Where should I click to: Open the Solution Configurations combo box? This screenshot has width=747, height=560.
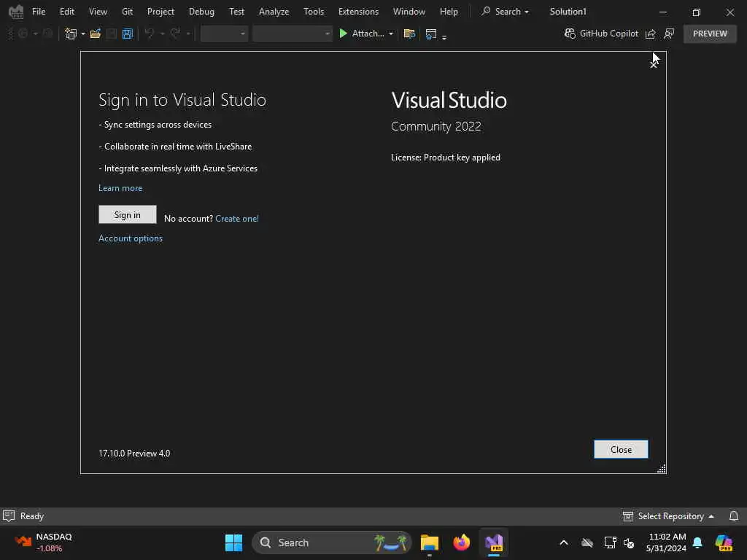(x=224, y=34)
